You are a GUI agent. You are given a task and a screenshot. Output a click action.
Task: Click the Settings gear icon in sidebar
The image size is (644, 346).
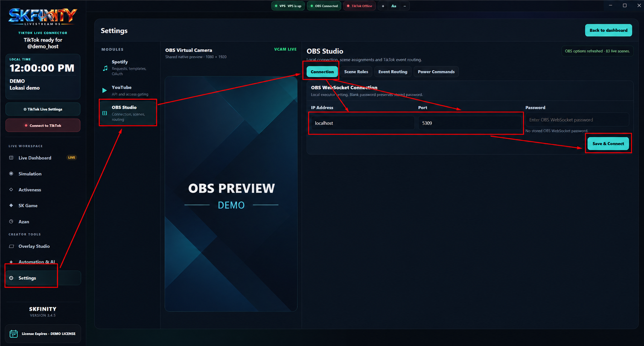point(11,278)
